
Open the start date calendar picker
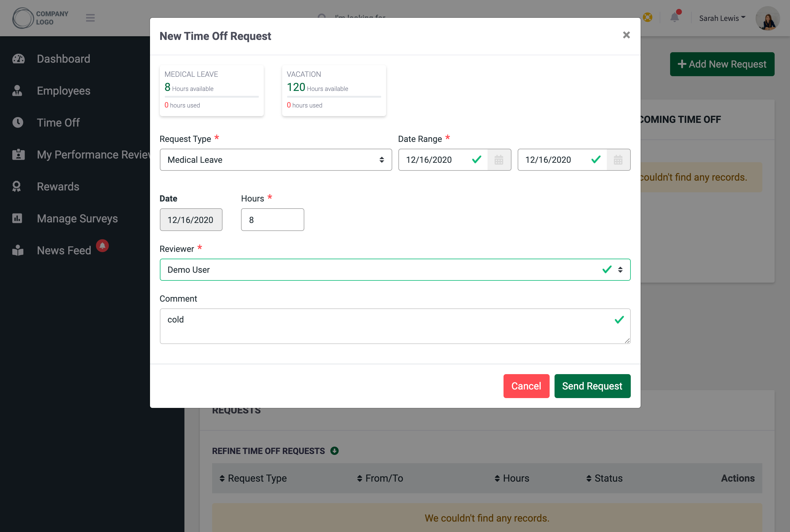coord(499,160)
